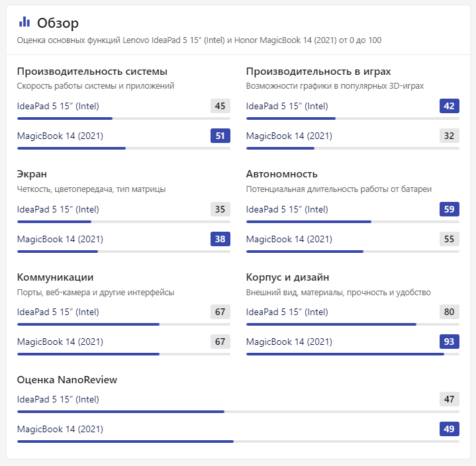Click IdeaPad NanoReview overall score 47

click(450, 399)
